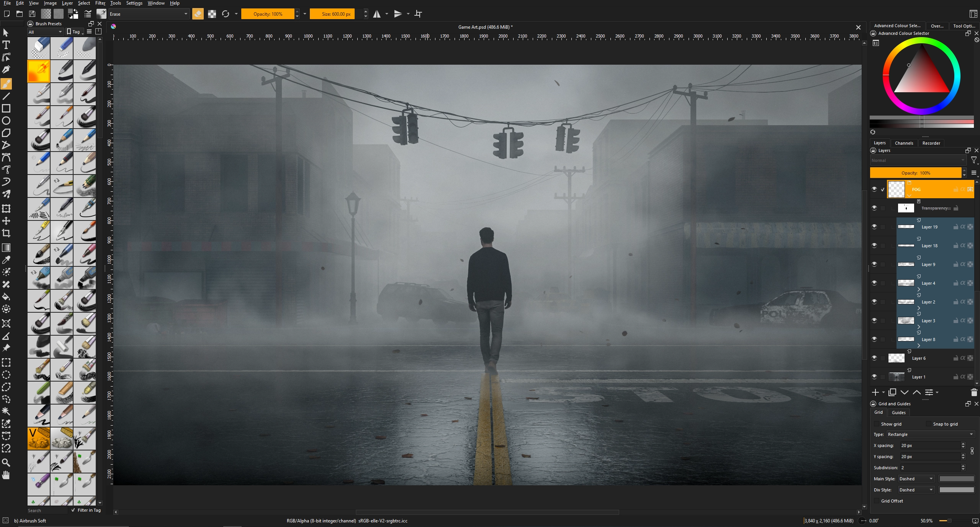Enable Snap to grid checkbox
Screen dimensions: 980x527
(x=928, y=424)
